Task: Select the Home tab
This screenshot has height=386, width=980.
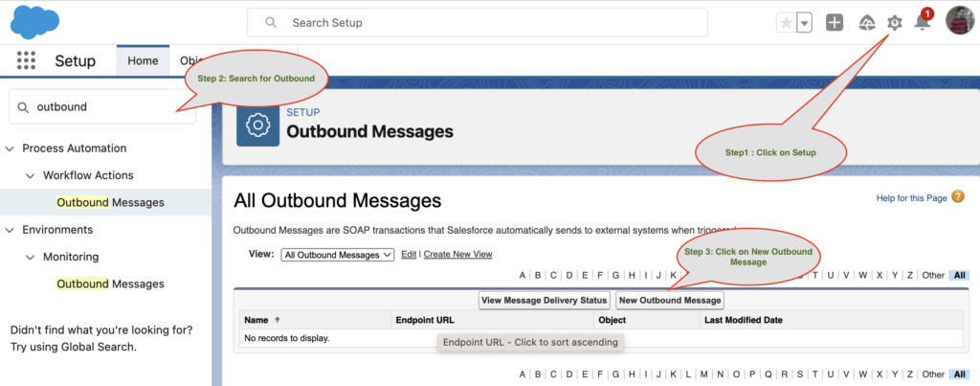Action: pyautogui.click(x=143, y=60)
